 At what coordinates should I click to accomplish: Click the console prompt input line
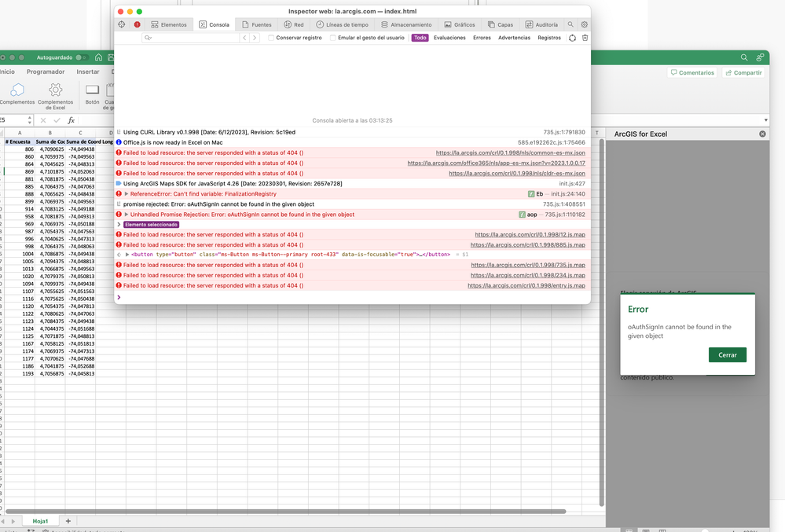coord(353,297)
